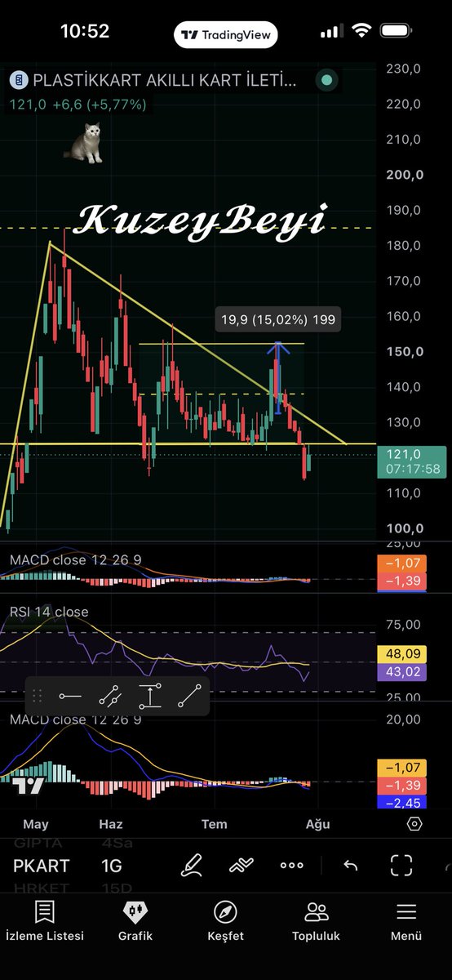
Task: Tap the current price tag 121,0
Action: pos(413,461)
